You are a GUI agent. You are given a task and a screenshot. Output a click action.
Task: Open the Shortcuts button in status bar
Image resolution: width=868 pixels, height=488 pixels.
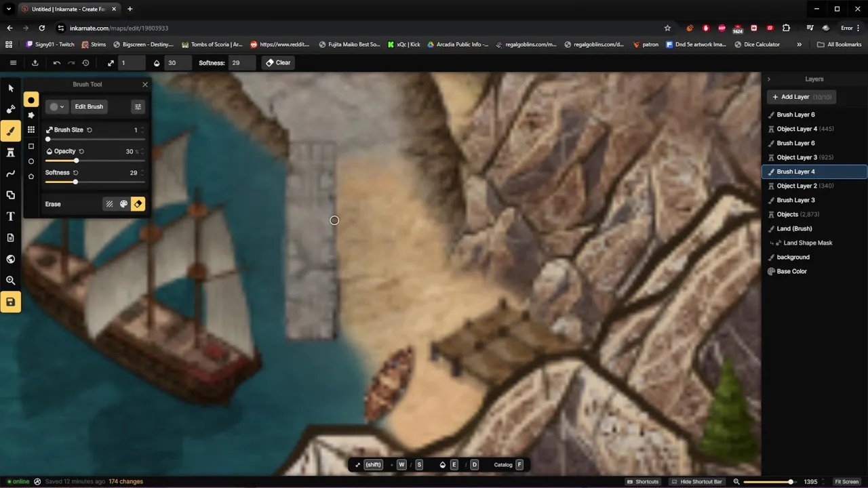pyautogui.click(x=642, y=482)
